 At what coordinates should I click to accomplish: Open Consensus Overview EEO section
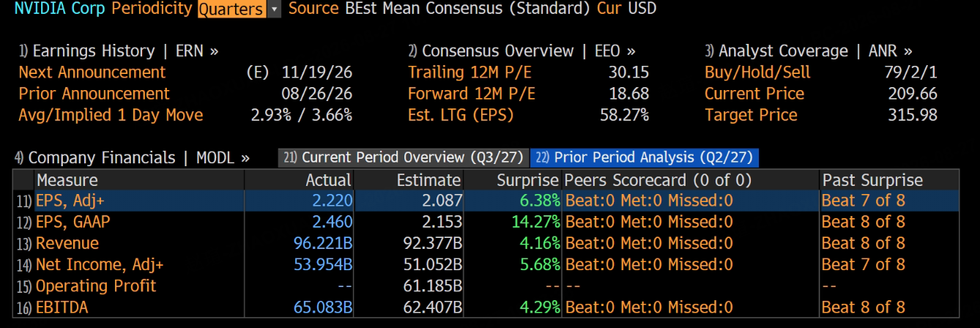click(x=521, y=51)
